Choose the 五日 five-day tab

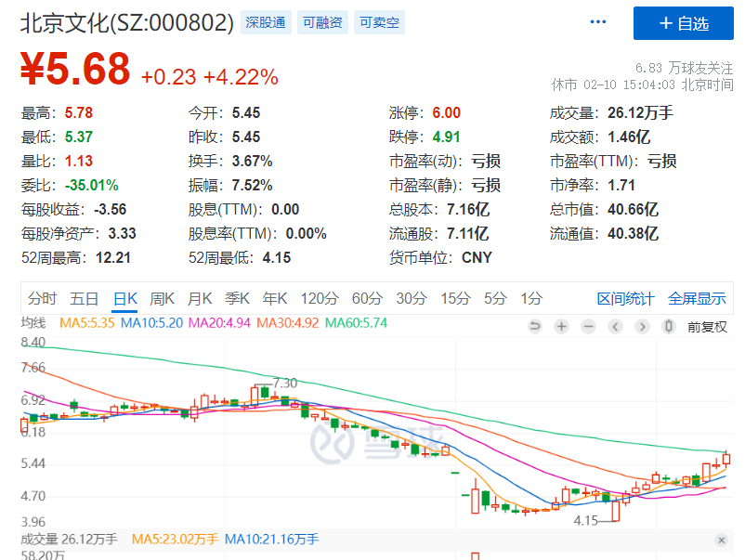[84, 298]
